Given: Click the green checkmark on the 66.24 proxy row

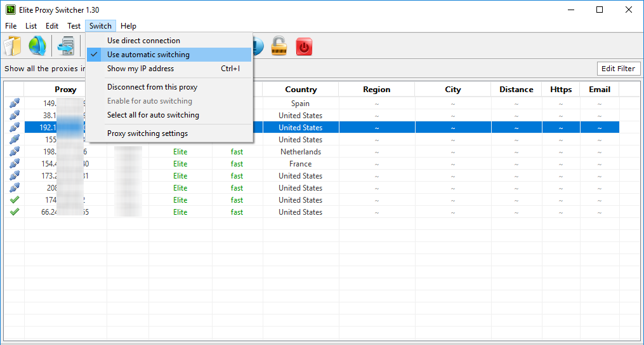Looking at the screenshot, I should [x=15, y=212].
